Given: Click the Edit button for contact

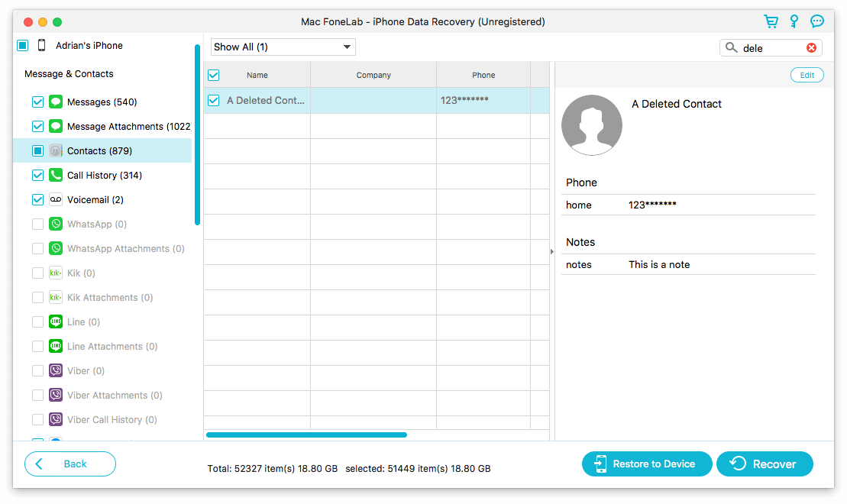Looking at the screenshot, I should pos(807,75).
